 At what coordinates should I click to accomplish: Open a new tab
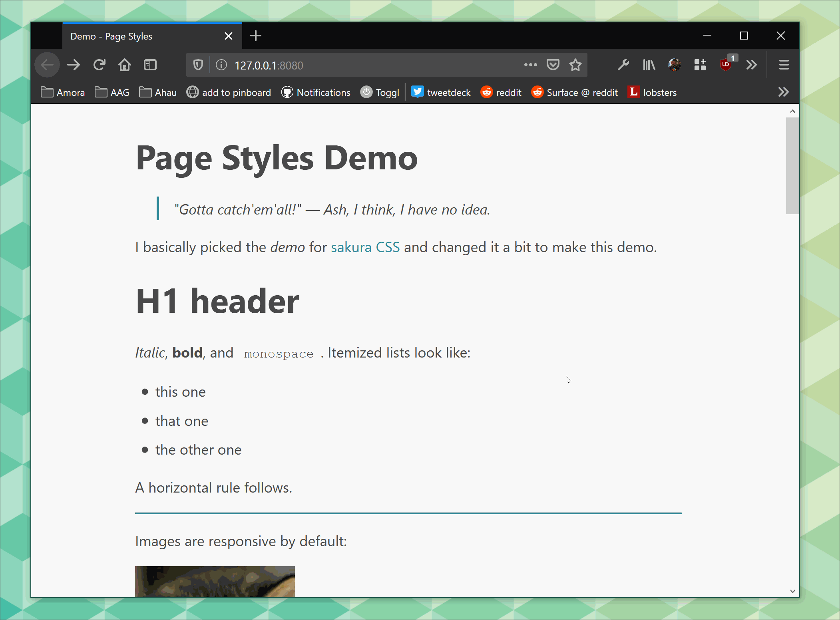tap(256, 36)
